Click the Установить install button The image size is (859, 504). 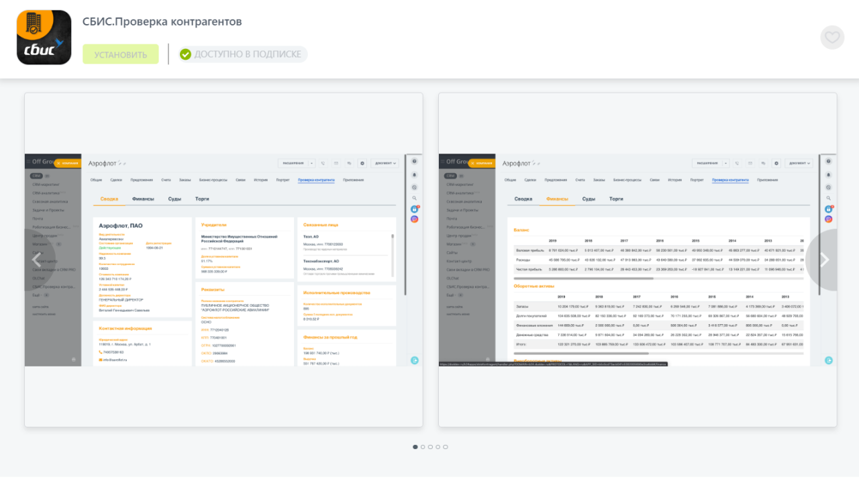click(x=121, y=54)
